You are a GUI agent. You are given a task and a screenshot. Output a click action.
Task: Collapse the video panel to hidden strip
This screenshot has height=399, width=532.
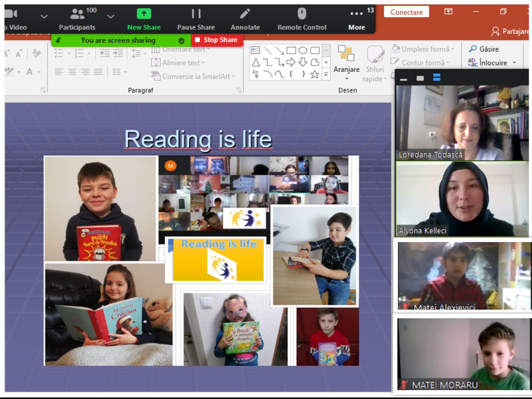(404, 79)
